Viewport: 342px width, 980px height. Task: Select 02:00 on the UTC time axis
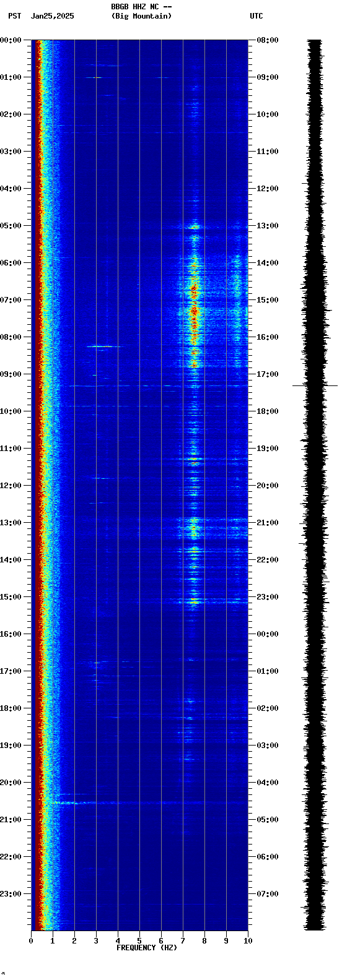268,708
